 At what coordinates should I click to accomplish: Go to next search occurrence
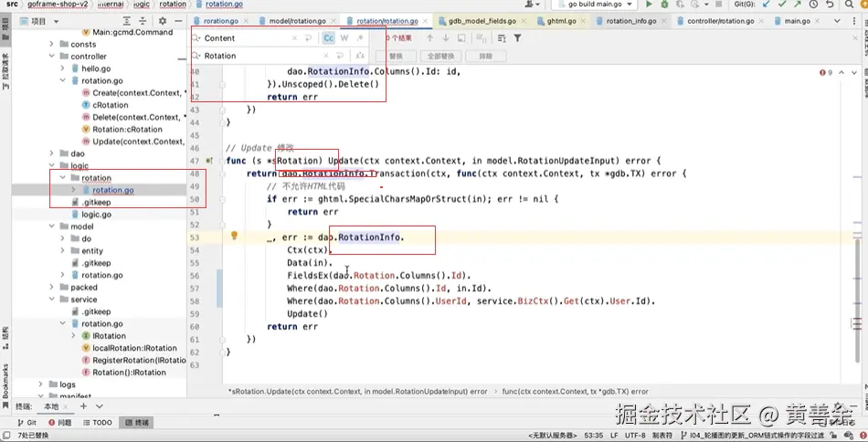(x=446, y=38)
